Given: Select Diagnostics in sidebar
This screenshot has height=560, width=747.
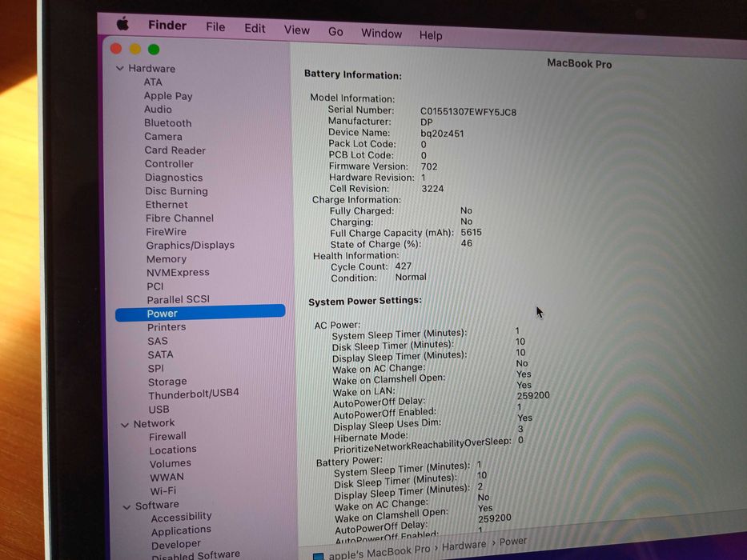Looking at the screenshot, I should [x=174, y=177].
